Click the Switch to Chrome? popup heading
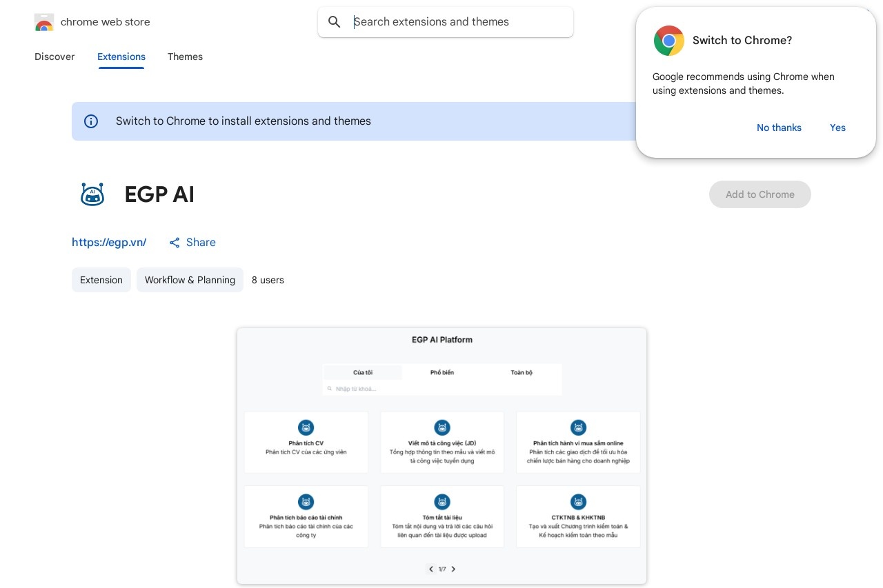 click(742, 41)
